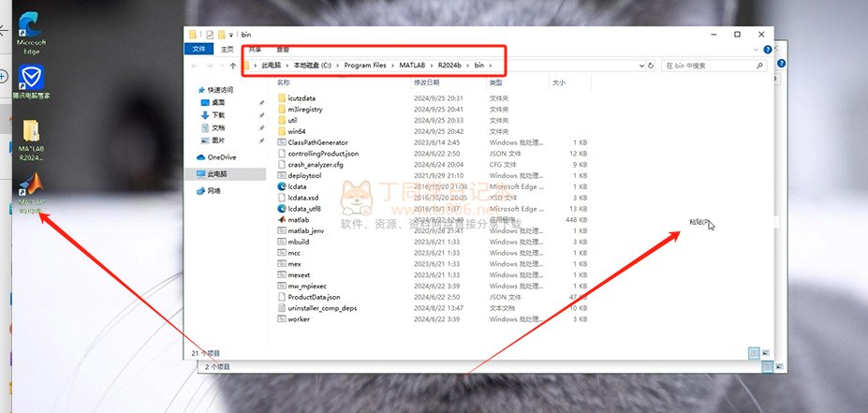
Task: Click the search magnifier icon
Action: (759, 66)
